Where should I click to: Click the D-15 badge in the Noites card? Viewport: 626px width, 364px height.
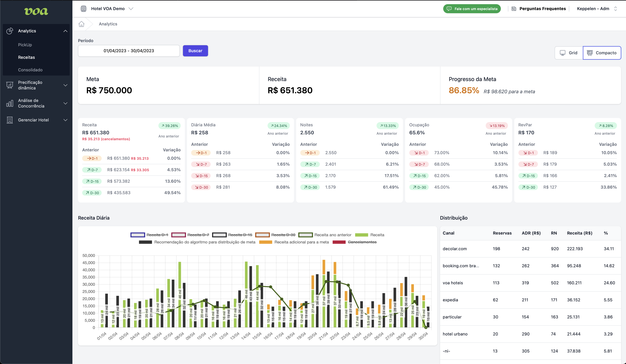(310, 176)
